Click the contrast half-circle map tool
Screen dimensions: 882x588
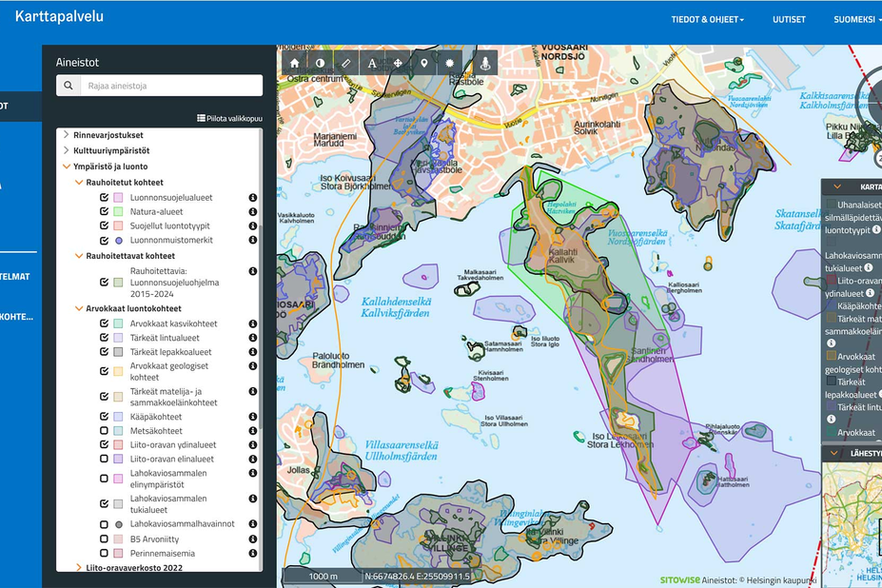pyautogui.click(x=321, y=63)
